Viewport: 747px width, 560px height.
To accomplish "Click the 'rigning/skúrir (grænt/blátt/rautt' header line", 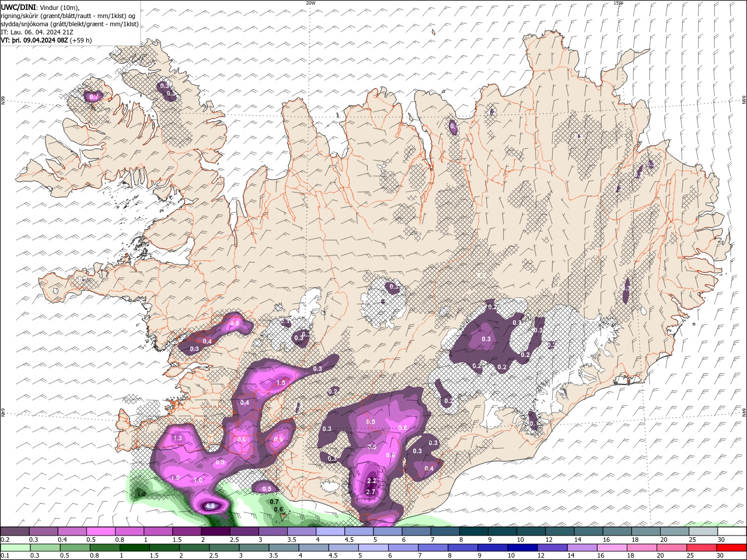I will (x=68, y=16).
